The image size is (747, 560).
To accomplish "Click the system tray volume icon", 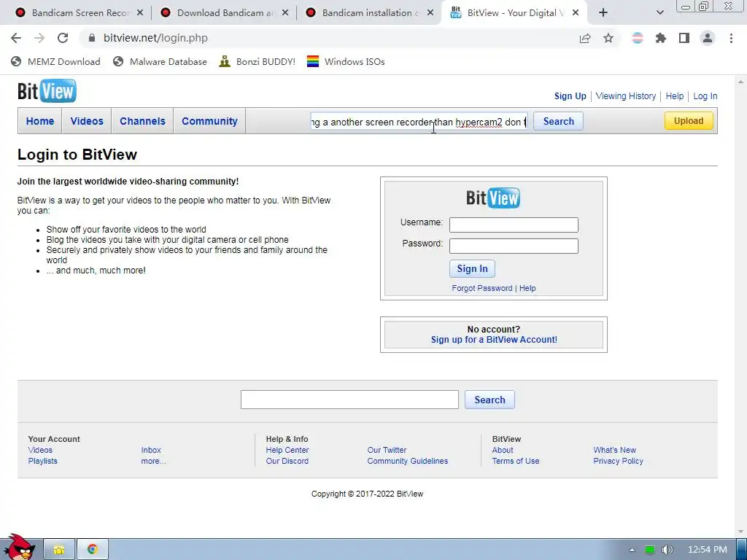I will tap(667, 550).
